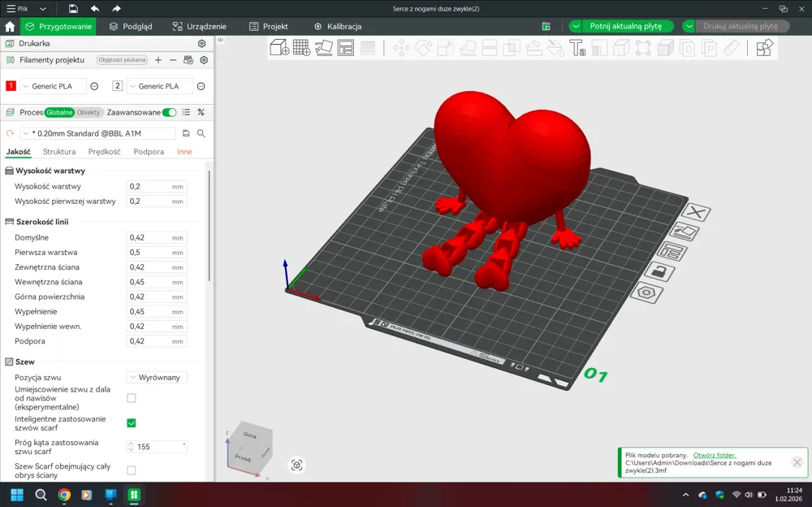The width and height of the screenshot is (812, 507).
Task: Select the Text shape Ta tool
Action: click(x=577, y=48)
